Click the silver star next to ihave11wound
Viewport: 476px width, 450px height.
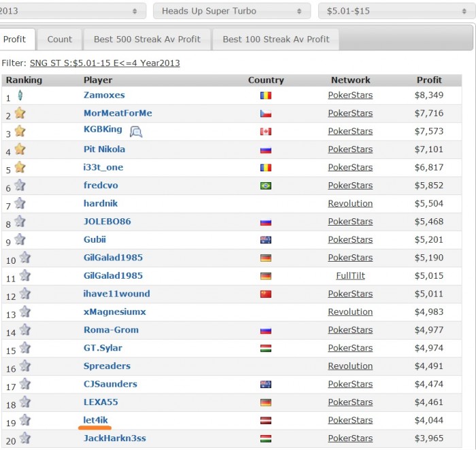(x=25, y=294)
